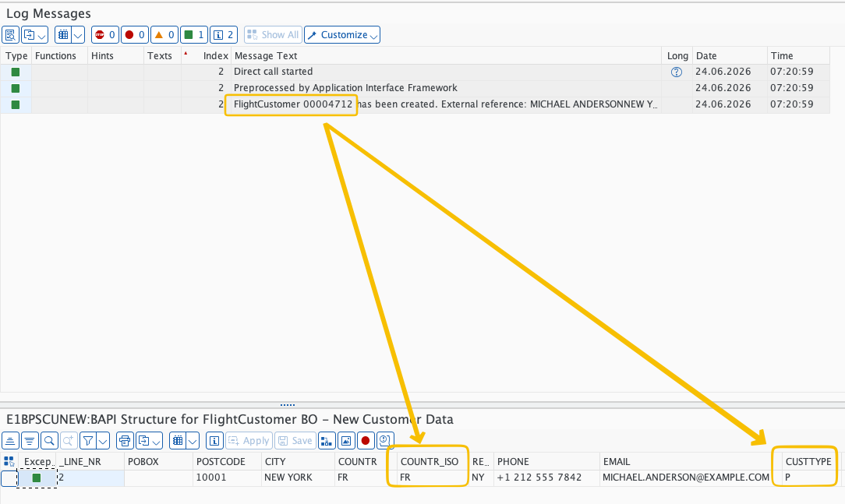Toggle the green square success filter
845x504 pixels.
pyautogui.click(x=194, y=35)
